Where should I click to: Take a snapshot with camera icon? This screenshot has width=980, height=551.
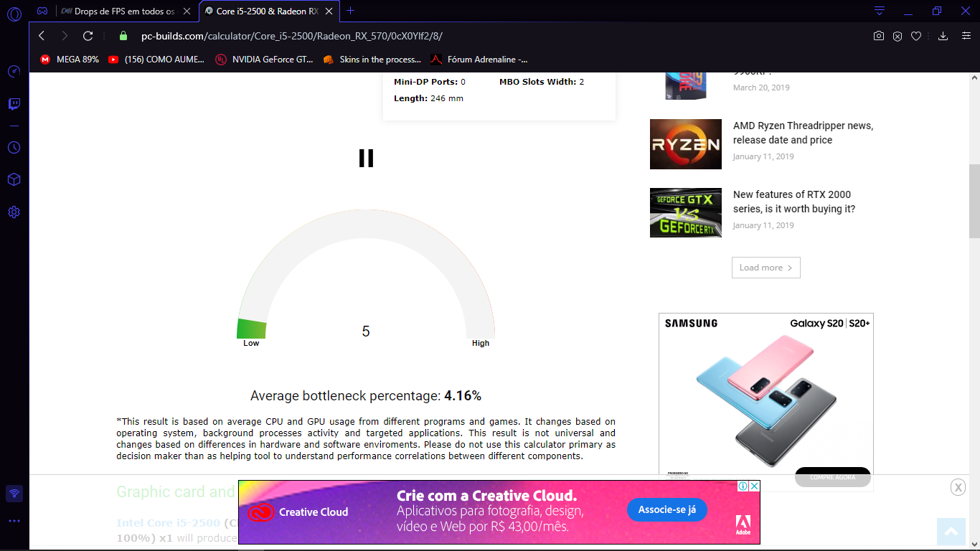click(879, 36)
